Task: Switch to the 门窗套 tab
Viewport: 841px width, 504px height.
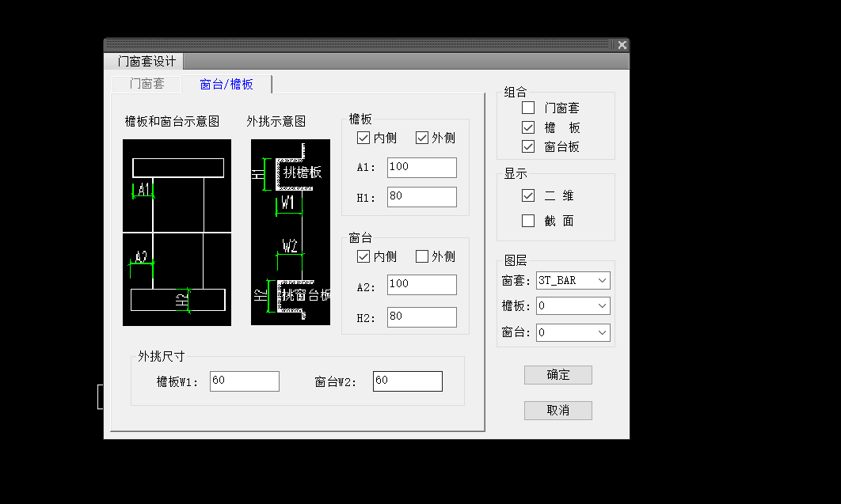Action: click(x=147, y=84)
